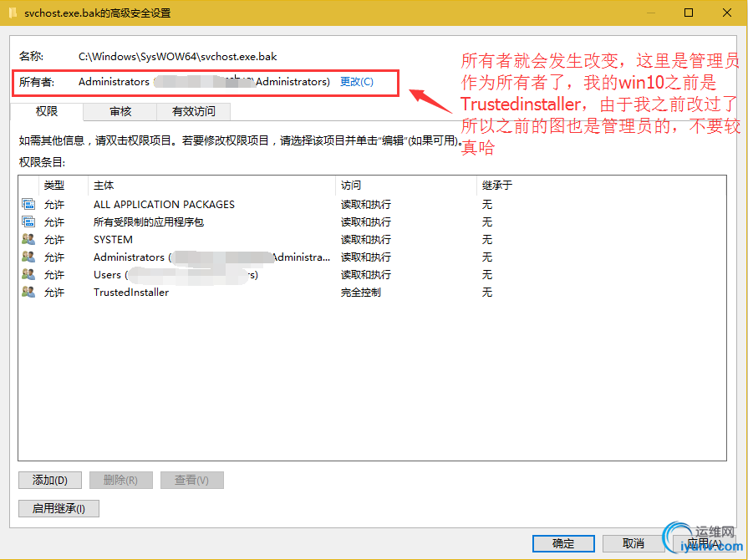
Task: Click 读取和执行 in the SYSTEM row
Action: click(366, 239)
